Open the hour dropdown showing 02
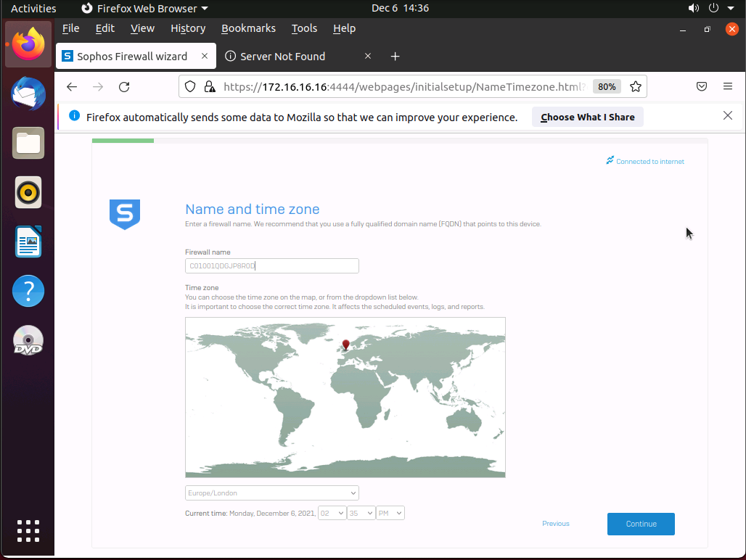The height and width of the screenshot is (560, 746). 332,514
